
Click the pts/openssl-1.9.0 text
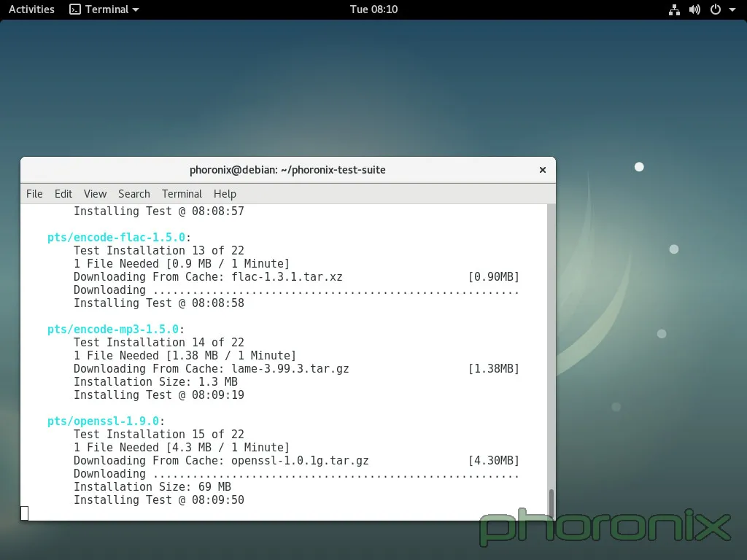click(103, 421)
